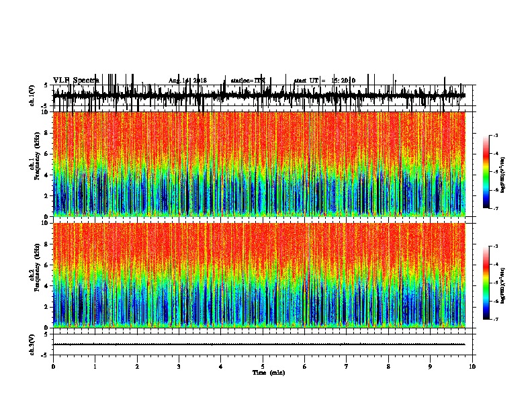Click the "-3" label on ch.1 color bar
The image size is (532, 411).
point(495,136)
